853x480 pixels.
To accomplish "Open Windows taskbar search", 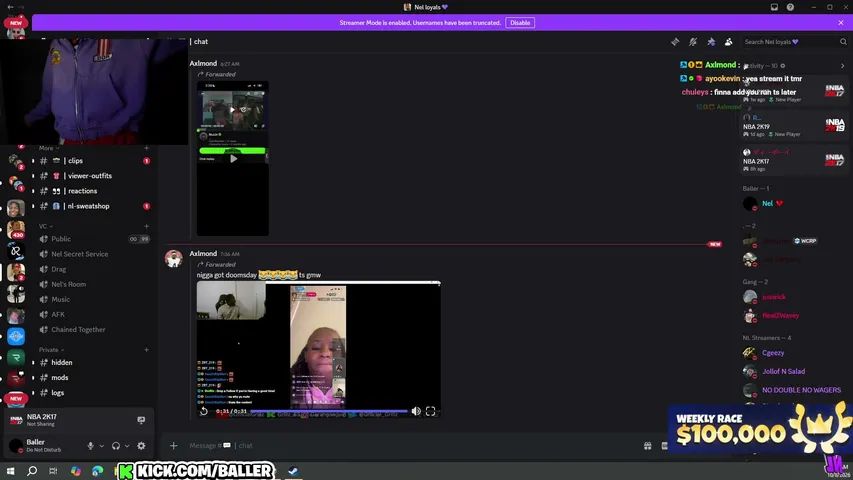I will 32,471.
